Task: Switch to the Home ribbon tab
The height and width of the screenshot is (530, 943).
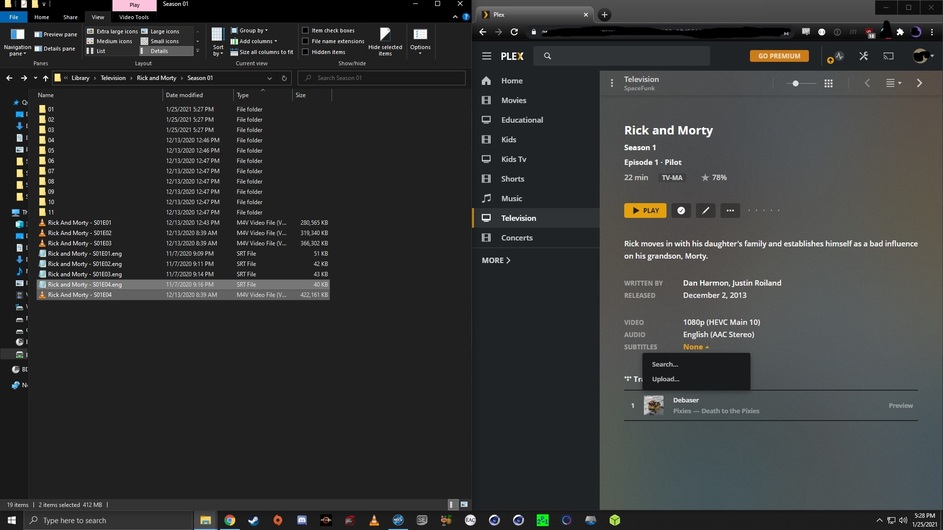Action: [x=41, y=17]
